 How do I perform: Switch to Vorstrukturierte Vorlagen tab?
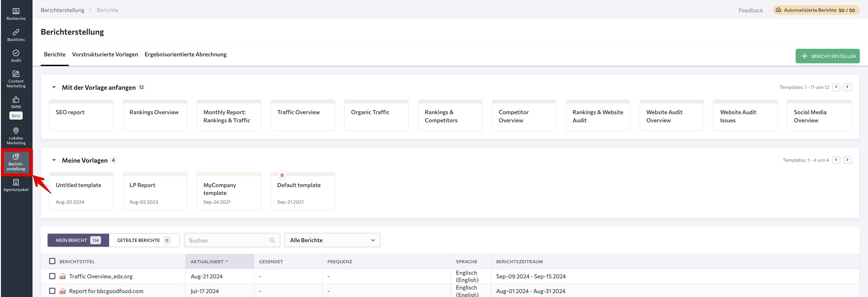tap(105, 55)
